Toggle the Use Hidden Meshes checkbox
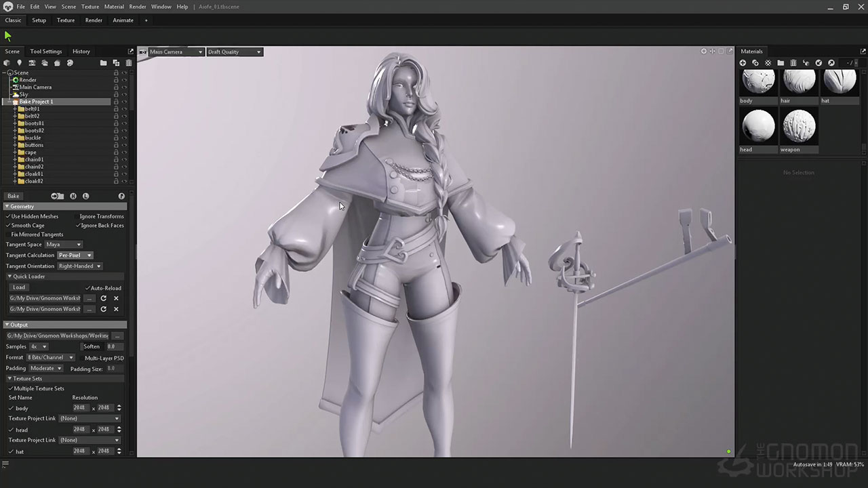The width and height of the screenshot is (868, 488). click(8, 216)
